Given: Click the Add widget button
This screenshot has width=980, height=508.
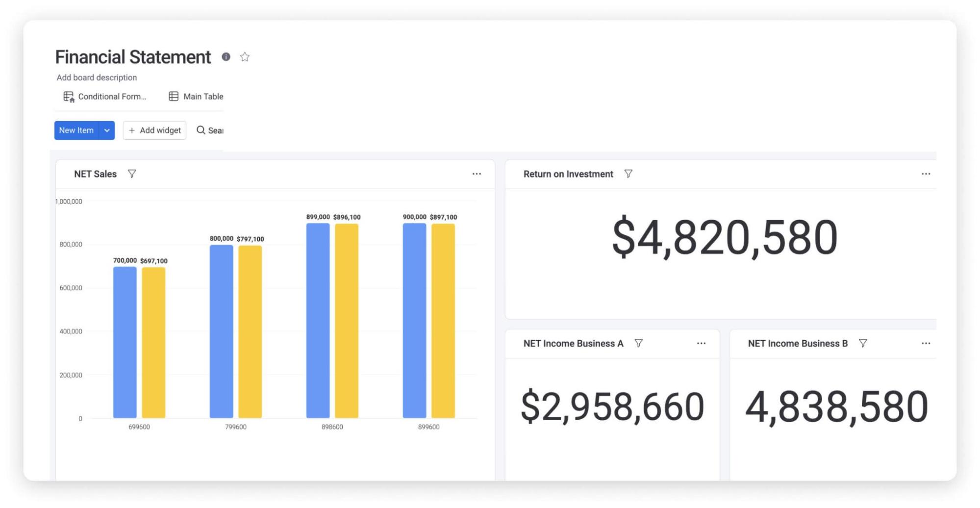Looking at the screenshot, I should click(154, 130).
